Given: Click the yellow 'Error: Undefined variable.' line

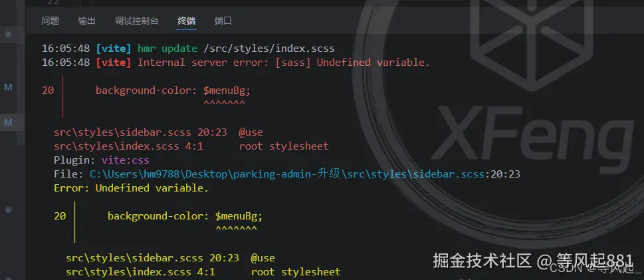Looking at the screenshot, I should [x=131, y=188].
